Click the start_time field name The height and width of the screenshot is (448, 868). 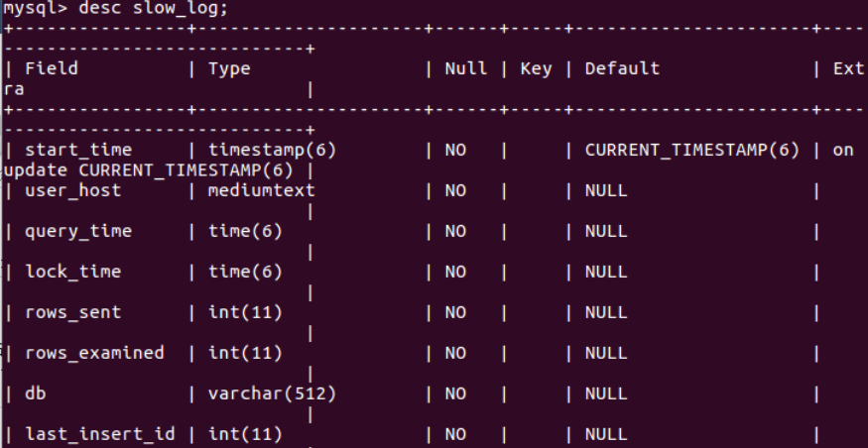tap(78, 150)
